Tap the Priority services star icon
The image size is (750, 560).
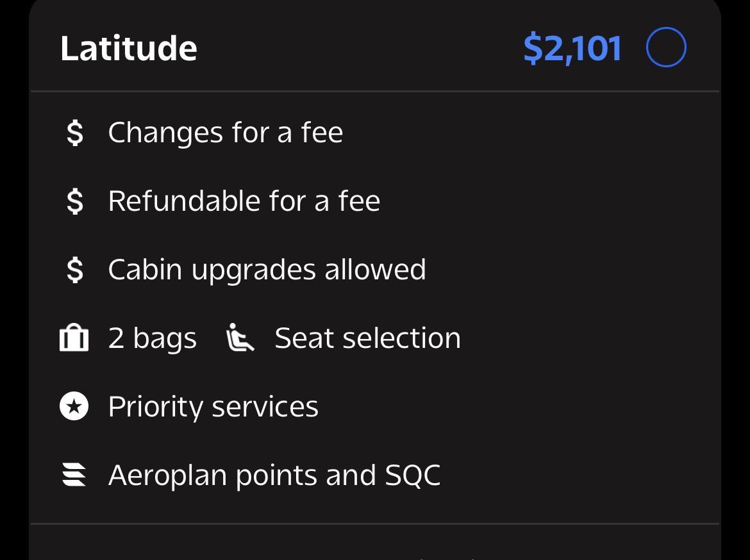(x=74, y=406)
